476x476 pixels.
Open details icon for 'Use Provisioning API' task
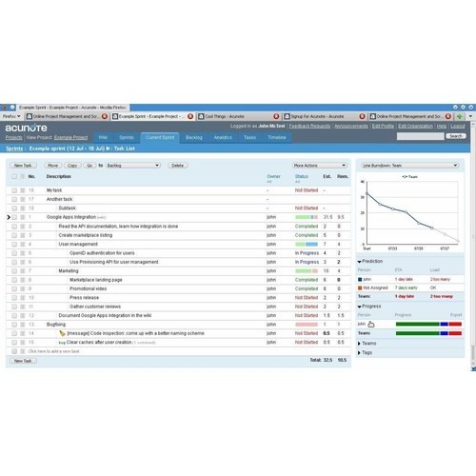(x=23, y=262)
